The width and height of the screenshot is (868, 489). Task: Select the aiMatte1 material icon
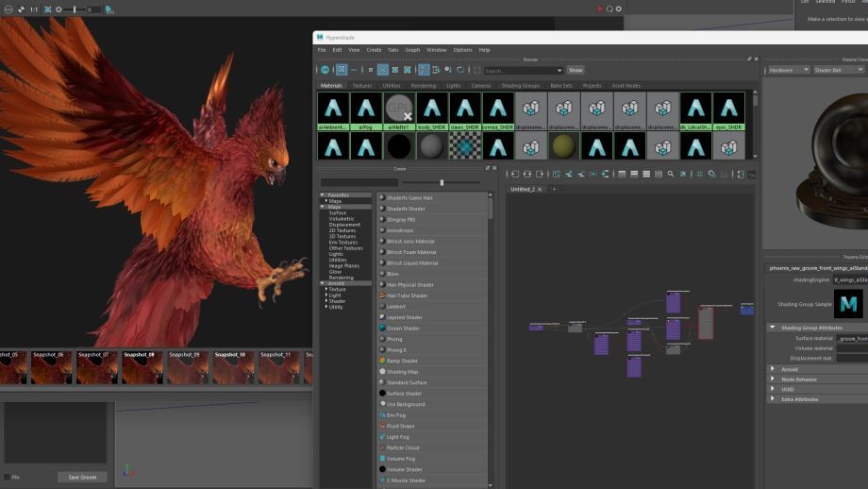pos(399,110)
